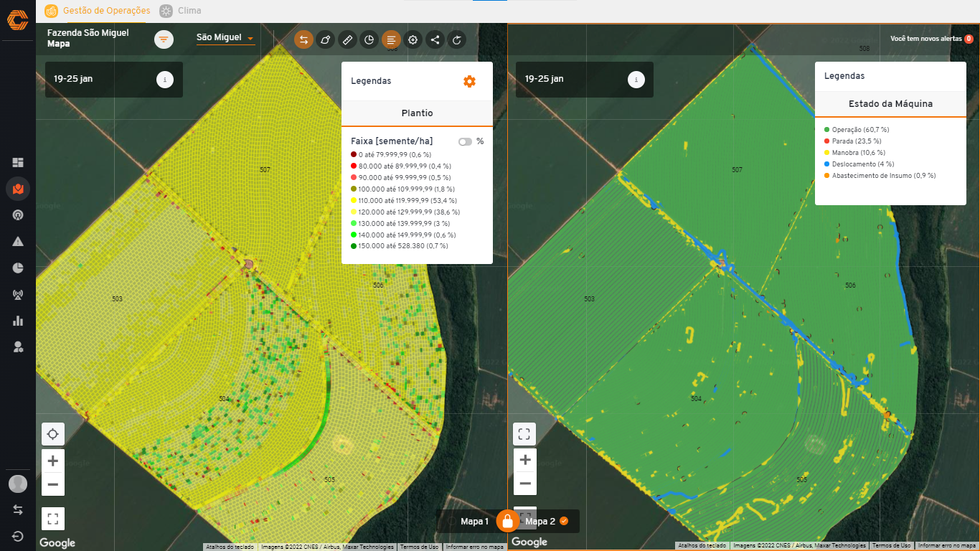Expand the São Miguel farm dropdown
Screen dimensions: 980x551
click(x=226, y=37)
